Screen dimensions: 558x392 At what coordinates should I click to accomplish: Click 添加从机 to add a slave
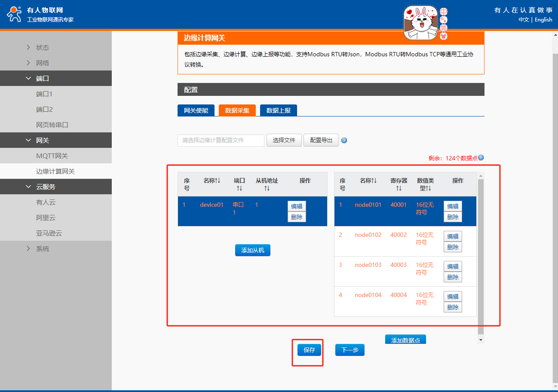click(x=252, y=250)
